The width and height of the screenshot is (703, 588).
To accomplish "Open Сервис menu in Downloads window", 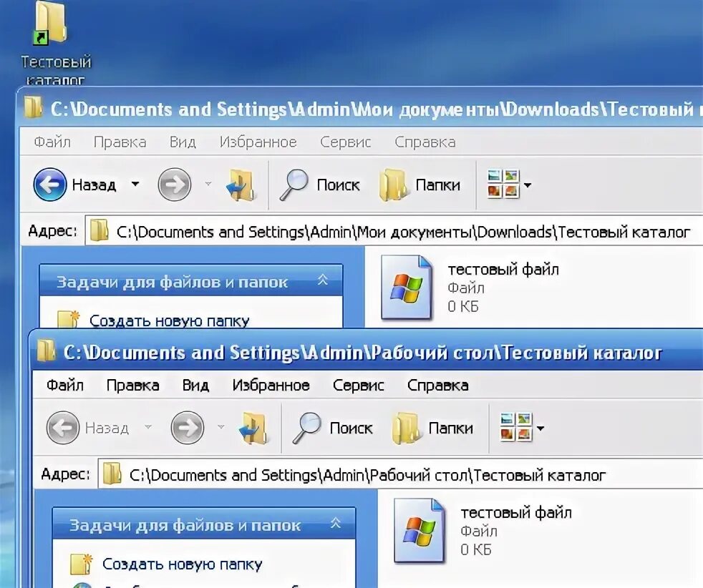I will (x=345, y=142).
